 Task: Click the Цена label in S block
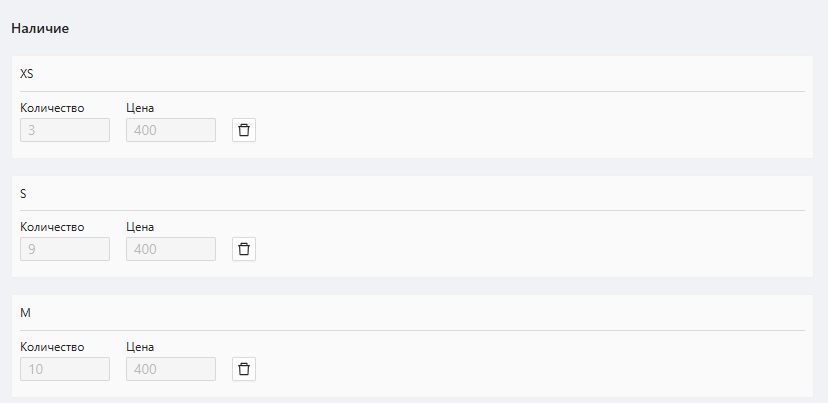[x=140, y=227]
